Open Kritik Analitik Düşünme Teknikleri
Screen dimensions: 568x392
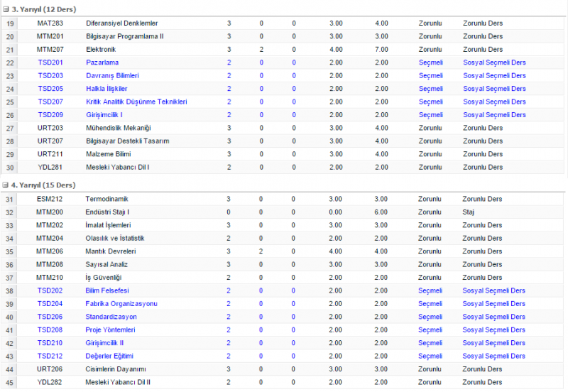(136, 102)
